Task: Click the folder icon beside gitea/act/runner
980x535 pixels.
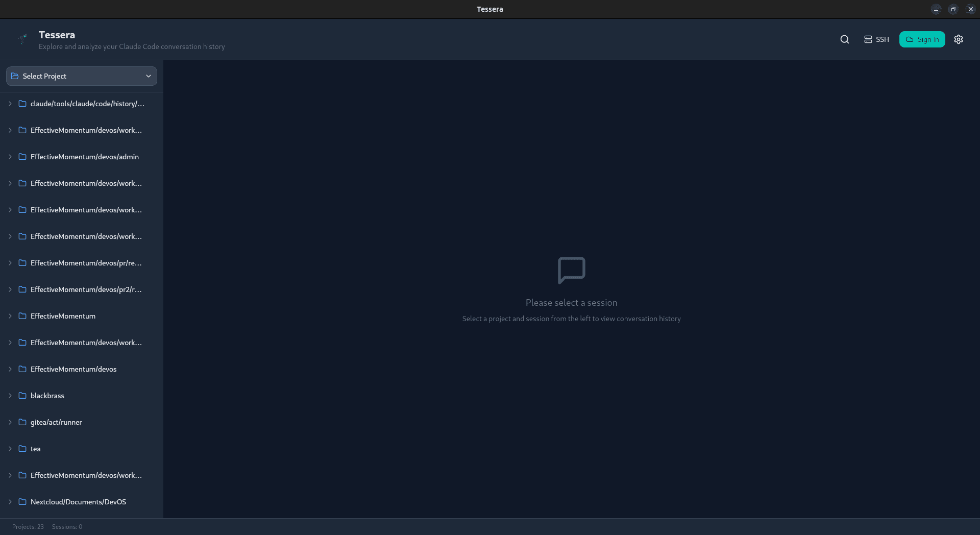Action: click(x=22, y=422)
